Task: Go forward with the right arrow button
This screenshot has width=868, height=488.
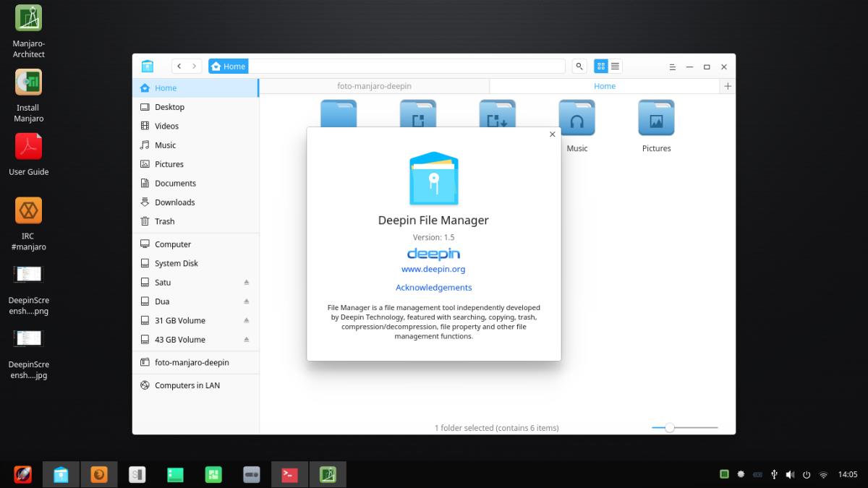Action: (x=194, y=66)
